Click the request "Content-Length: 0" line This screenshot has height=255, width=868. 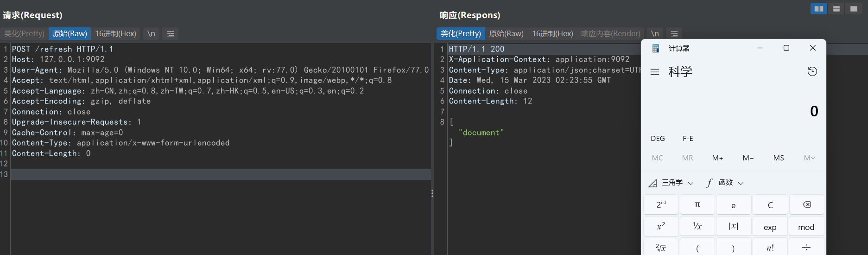pyautogui.click(x=51, y=153)
